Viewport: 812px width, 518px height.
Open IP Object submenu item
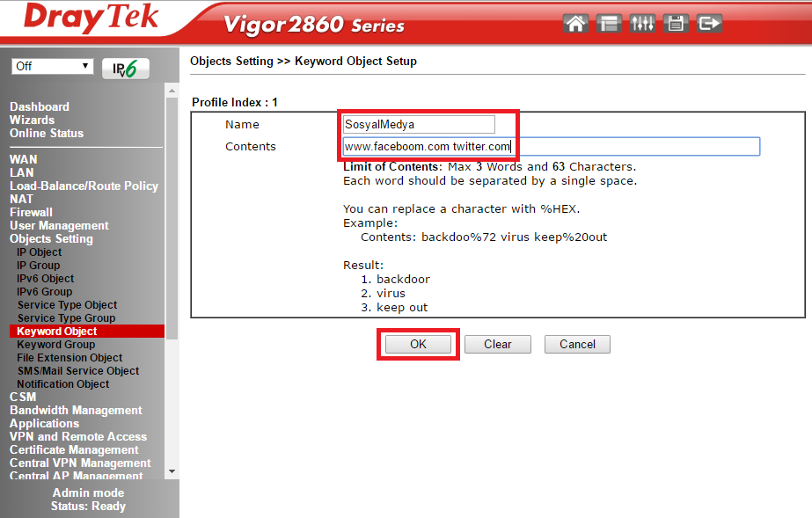click(40, 252)
